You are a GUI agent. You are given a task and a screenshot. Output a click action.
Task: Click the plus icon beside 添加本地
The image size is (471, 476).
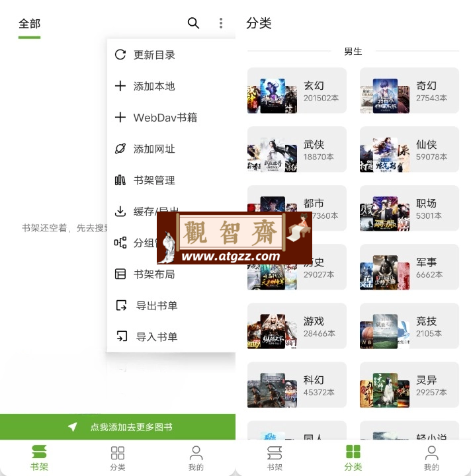pos(120,86)
